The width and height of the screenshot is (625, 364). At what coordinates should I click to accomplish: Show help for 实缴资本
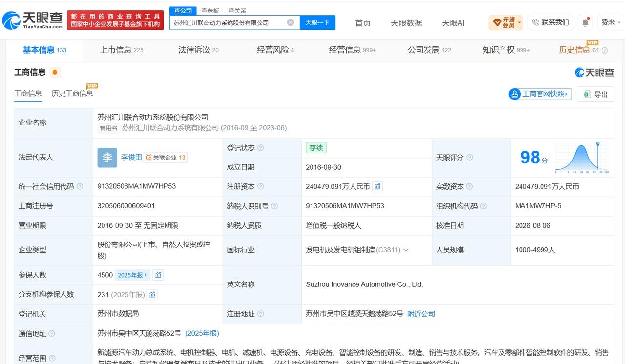469,186
